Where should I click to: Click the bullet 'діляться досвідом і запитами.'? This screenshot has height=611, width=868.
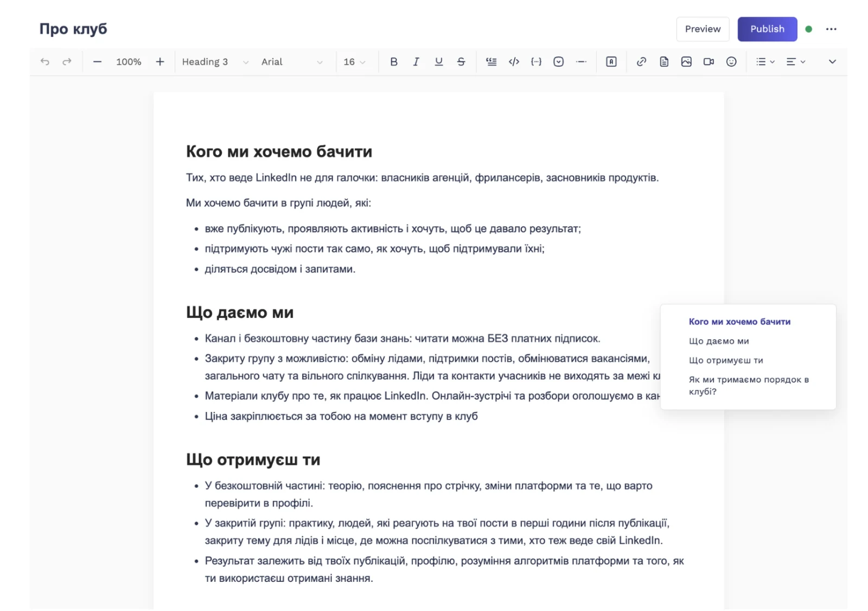click(x=280, y=269)
